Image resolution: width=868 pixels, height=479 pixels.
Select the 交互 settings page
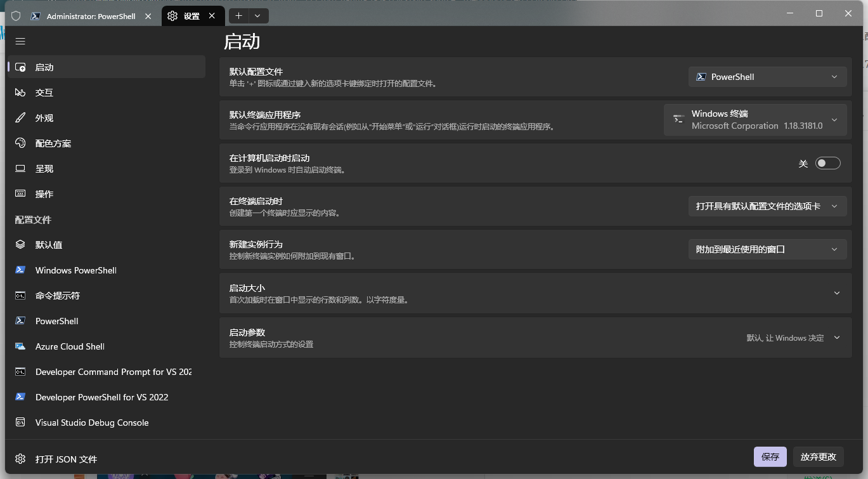(107, 93)
